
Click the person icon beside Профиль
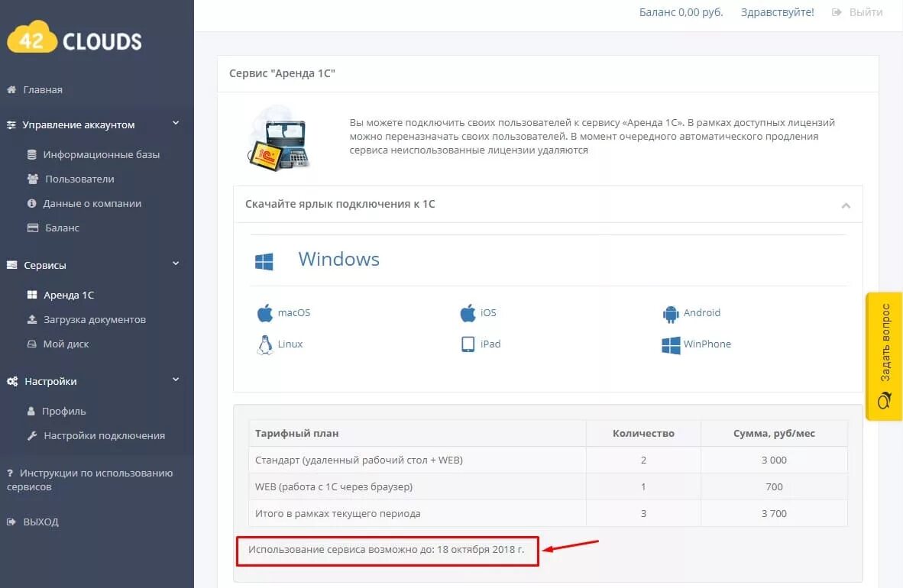[31, 411]
